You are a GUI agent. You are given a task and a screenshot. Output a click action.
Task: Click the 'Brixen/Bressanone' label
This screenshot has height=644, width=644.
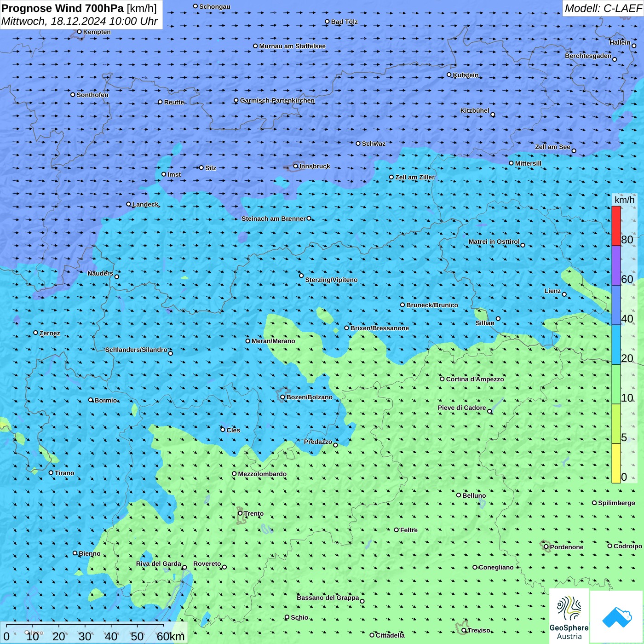[379, 328]
